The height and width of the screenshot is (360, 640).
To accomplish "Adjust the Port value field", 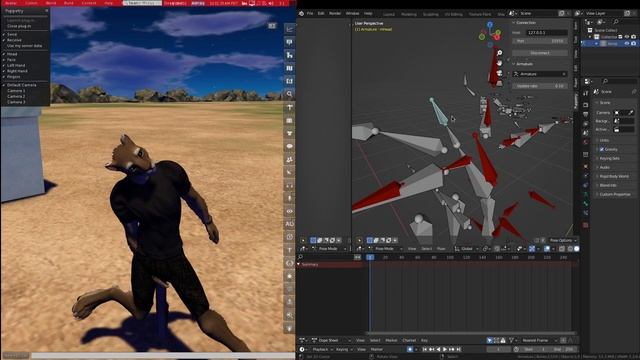I will coord(540,41).
